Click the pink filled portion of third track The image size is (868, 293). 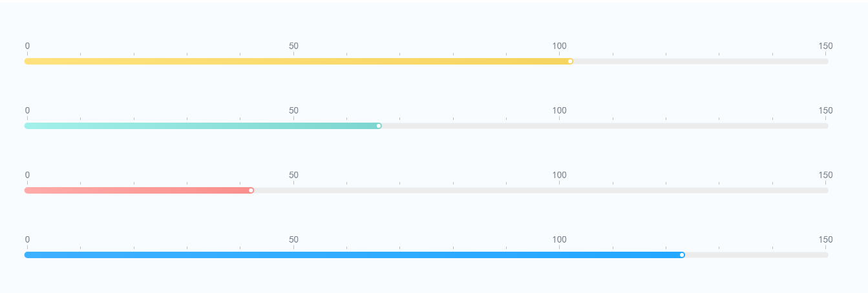[138, 190]
